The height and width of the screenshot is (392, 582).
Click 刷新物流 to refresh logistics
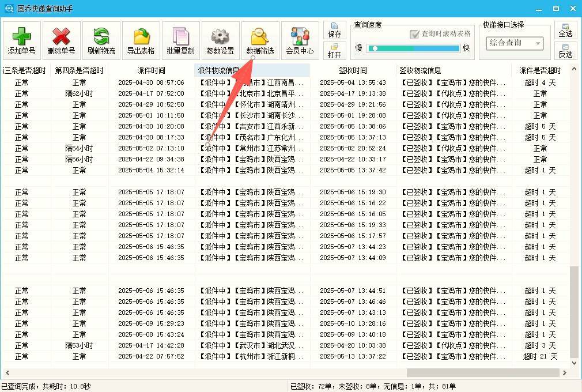(x=100, y=39)
